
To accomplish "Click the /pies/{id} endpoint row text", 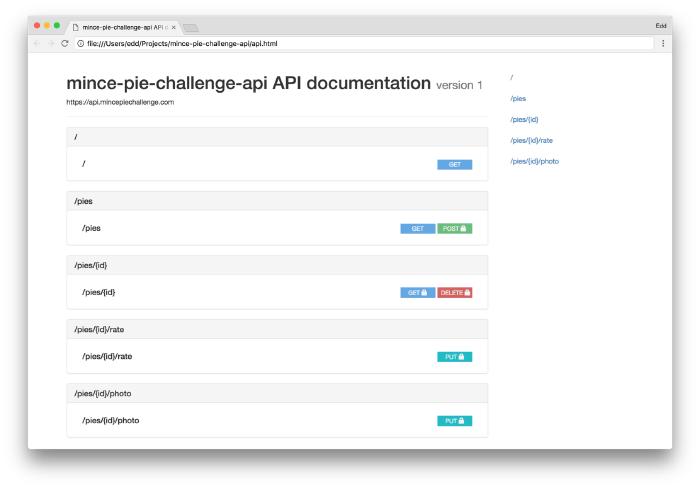I will pyautogui.click(x=98, y=292).
